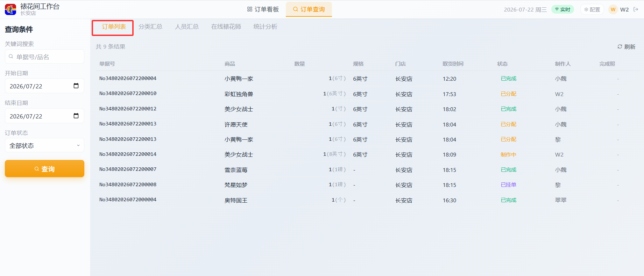
Task: Click the 单据号 column header
Action: point(107,64)
